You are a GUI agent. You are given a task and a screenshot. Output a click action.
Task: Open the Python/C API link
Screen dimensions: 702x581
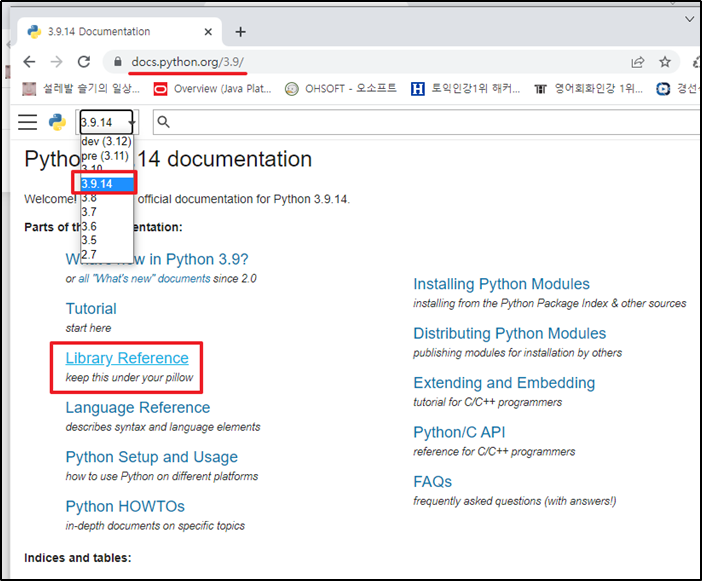(x=459, y=432)
